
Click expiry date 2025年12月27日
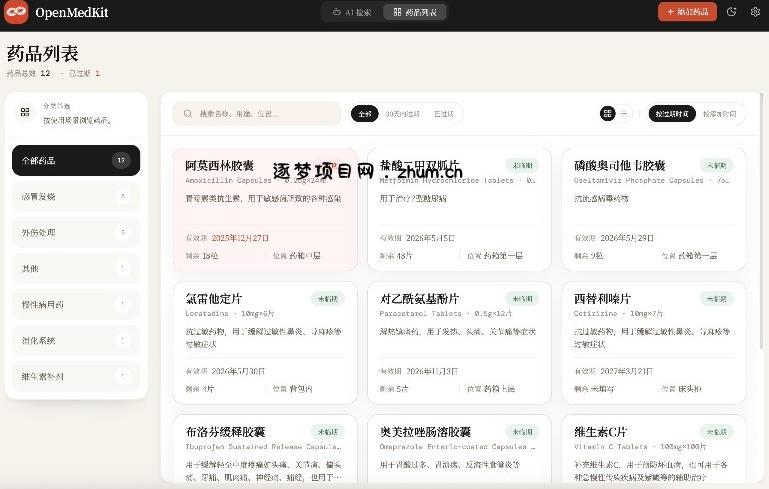240,238
